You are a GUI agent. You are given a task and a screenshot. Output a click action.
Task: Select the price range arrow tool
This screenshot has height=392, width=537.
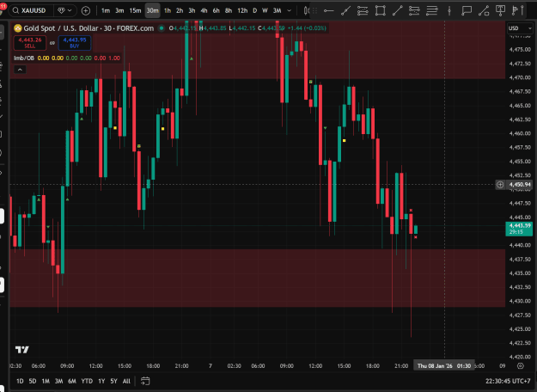click(484, 10)
